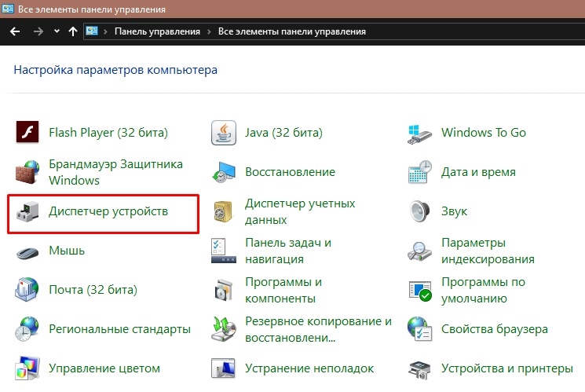Open the Flash Player icon

[x=27, y=132]
